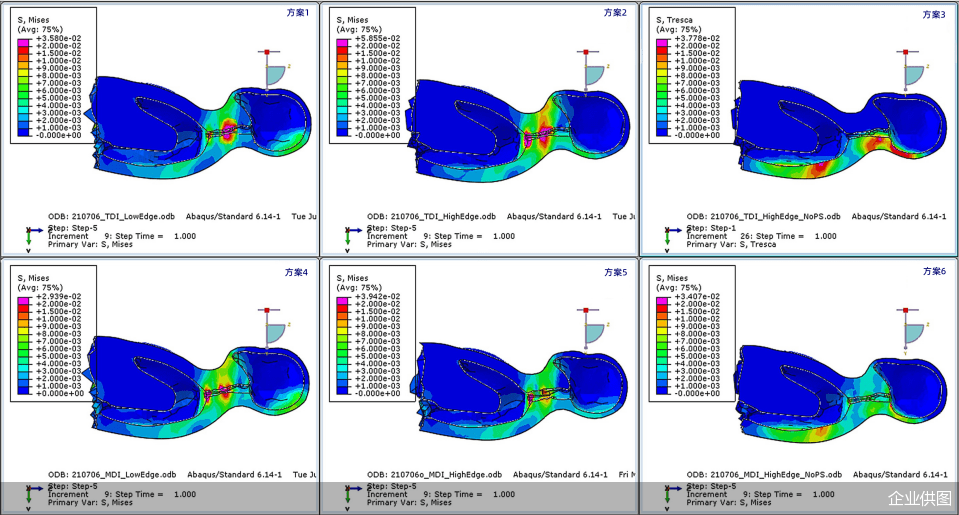This screenshot has width=959, height=515.
Task: Click the 方案3 viewport title label
Action: point(934,14)
